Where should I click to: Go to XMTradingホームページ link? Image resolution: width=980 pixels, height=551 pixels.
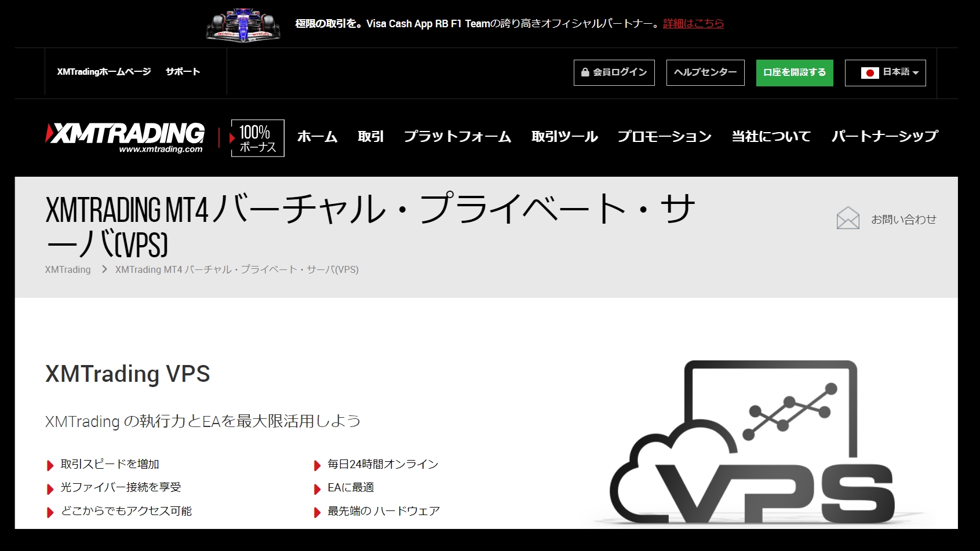coord(104,72)
